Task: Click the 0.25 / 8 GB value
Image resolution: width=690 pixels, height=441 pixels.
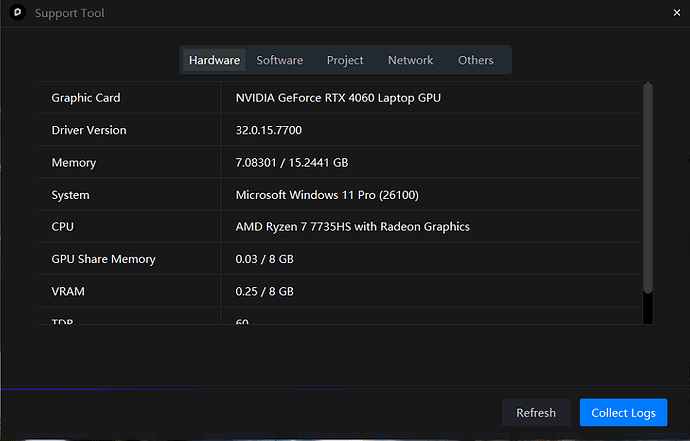Action: click(264, 291)
